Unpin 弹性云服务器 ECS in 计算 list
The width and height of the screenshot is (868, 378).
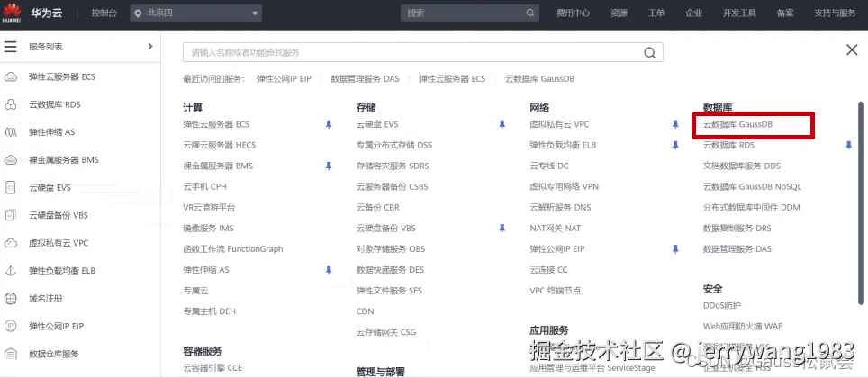[329, 124]
